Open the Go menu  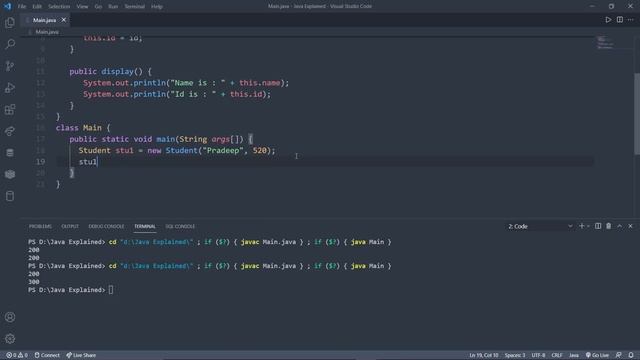click(98, 7)
